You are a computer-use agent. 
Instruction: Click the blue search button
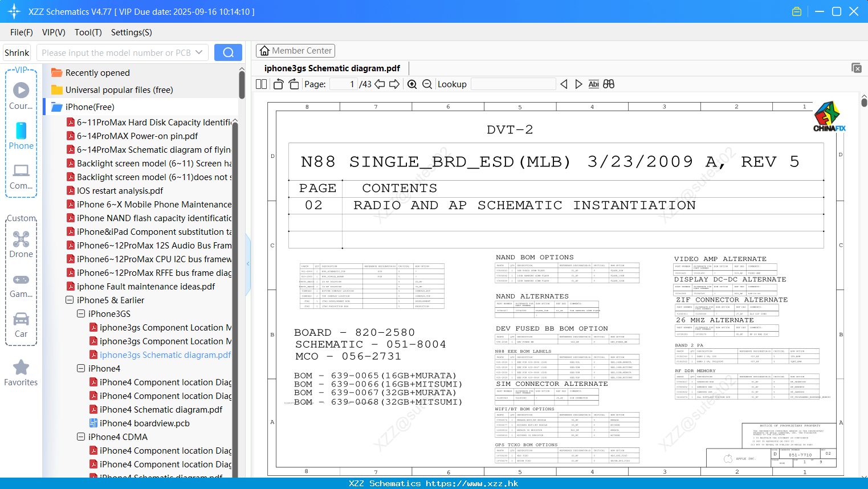tap(228, 52)
